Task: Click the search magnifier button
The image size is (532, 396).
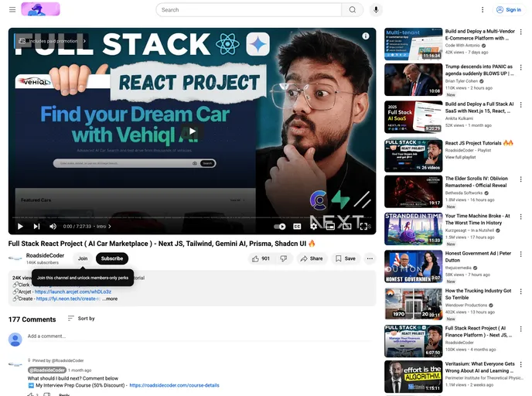Action: 353,10
